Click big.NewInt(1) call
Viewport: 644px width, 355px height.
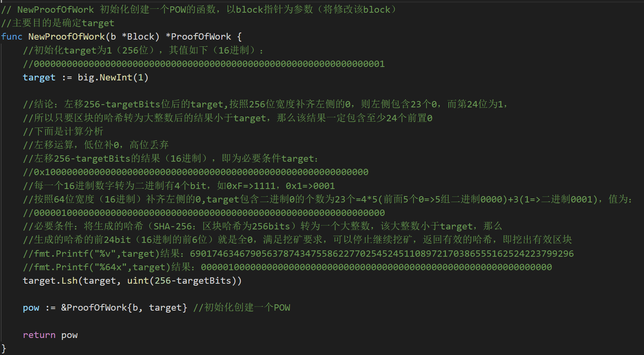pos(113,78)
